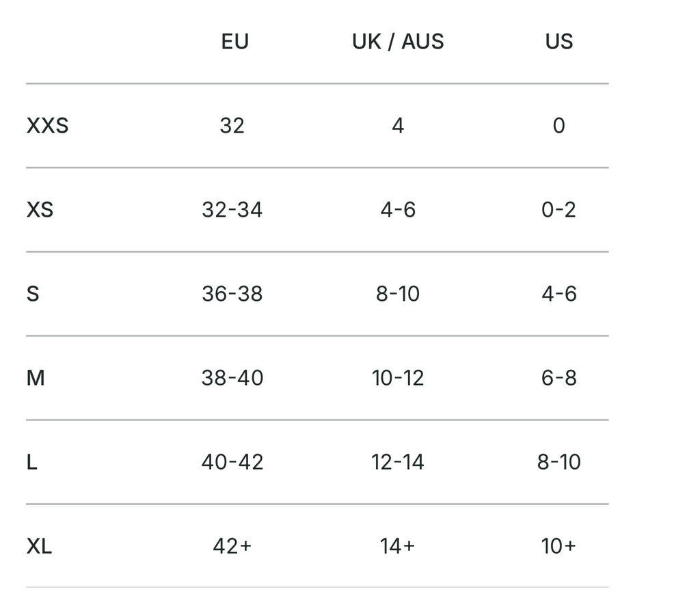Click UK / AUS size 8-10 cell

(398, 294)
